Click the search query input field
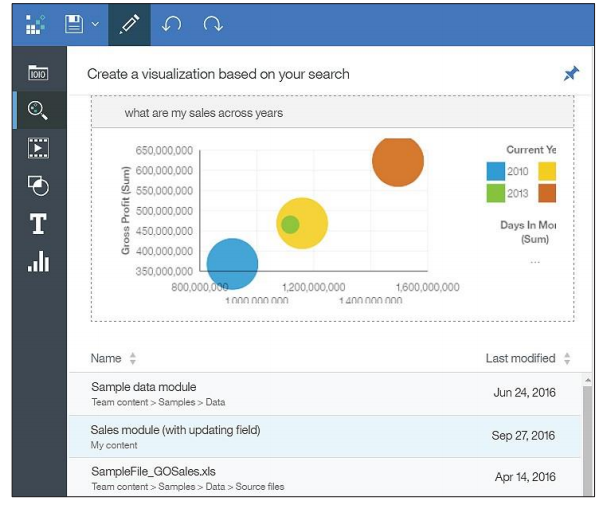Screen dimensions: 614x508 (332, 113)
